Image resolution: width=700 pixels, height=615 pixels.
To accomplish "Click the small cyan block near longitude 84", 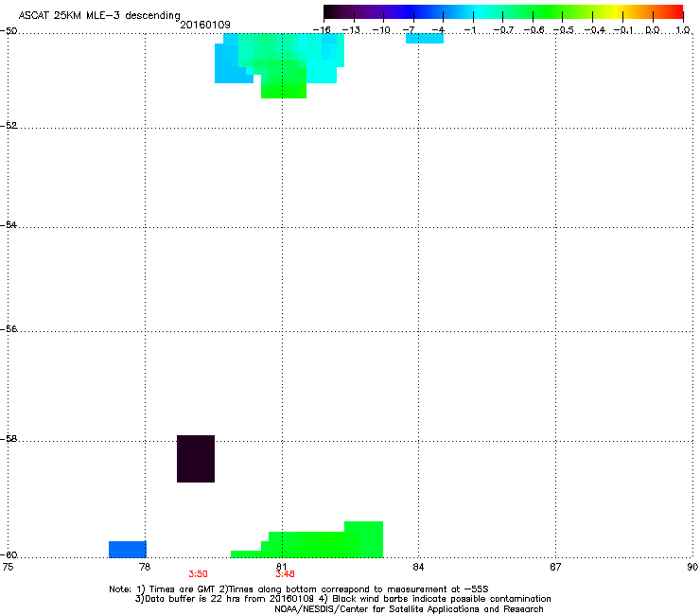I will click(425, 39).
